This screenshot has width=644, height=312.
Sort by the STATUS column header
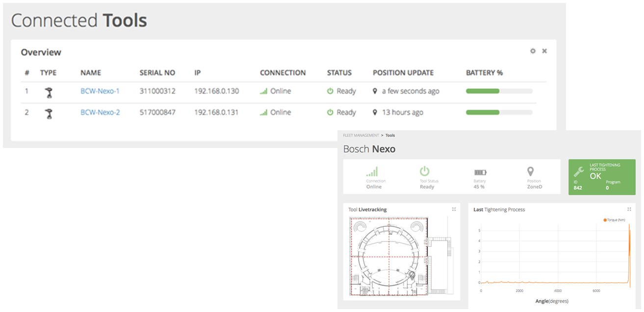[x=339, y=72]
